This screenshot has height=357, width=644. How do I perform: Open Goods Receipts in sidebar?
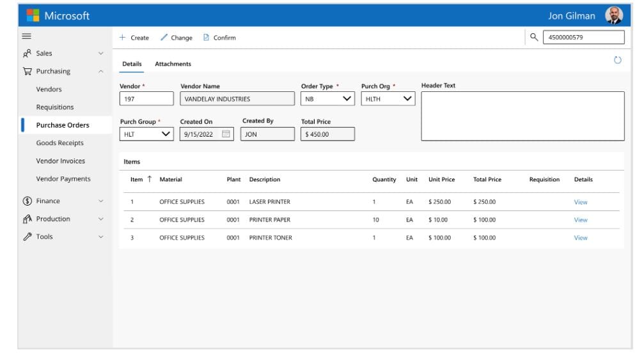click(x=59, y=143)
